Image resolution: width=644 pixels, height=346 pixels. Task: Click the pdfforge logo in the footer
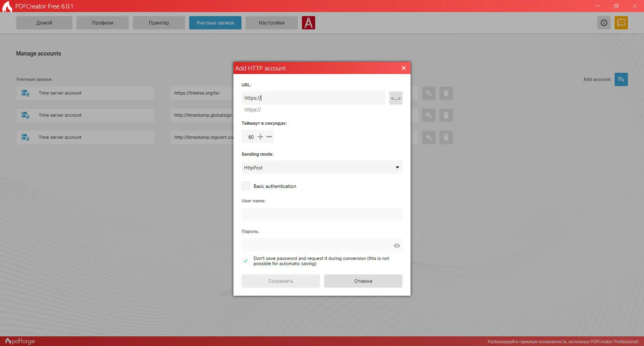coord(20,341)
